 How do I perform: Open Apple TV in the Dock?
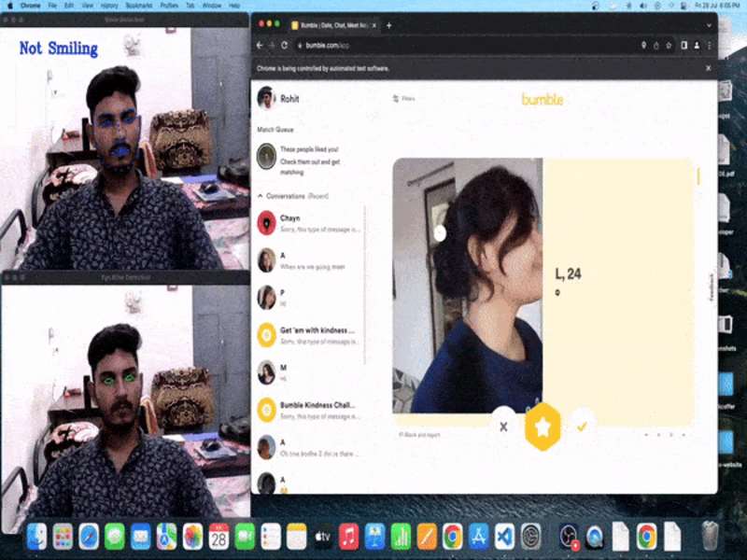tap(323, 536)
